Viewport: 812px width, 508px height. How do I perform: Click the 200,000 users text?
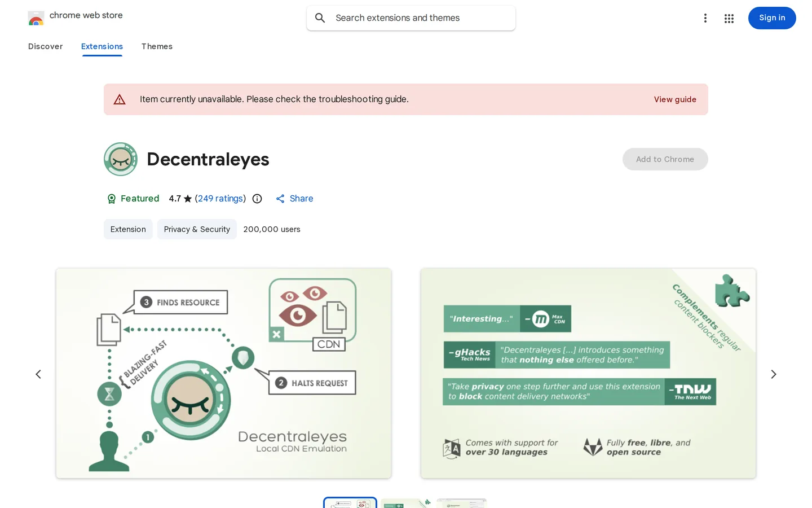point(272,229)
